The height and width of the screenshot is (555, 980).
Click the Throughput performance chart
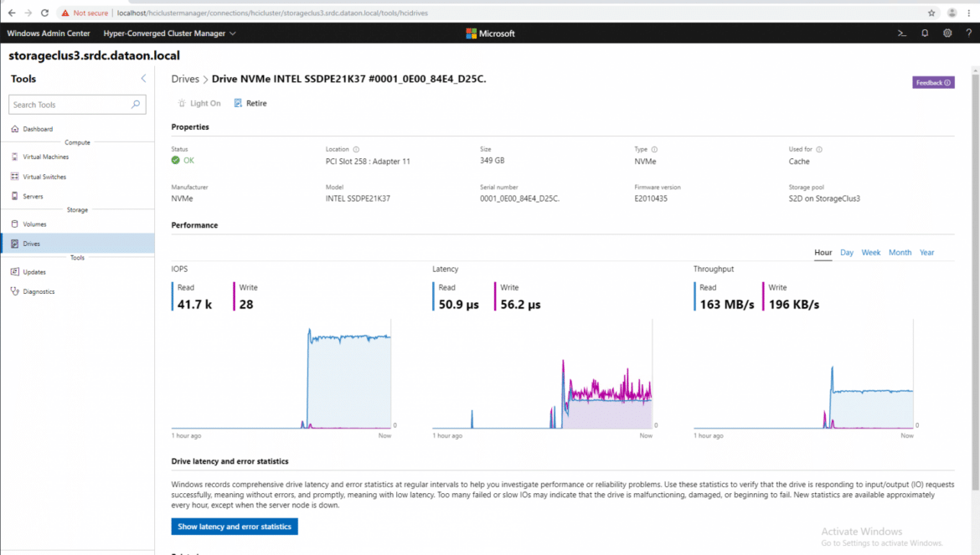pyautogui.click(x=803, y=374)
